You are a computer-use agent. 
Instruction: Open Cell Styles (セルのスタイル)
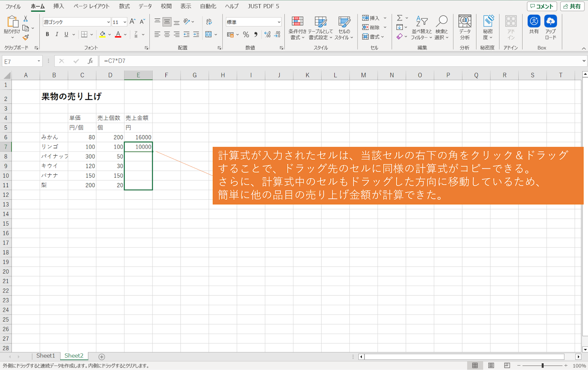point(344,28)
